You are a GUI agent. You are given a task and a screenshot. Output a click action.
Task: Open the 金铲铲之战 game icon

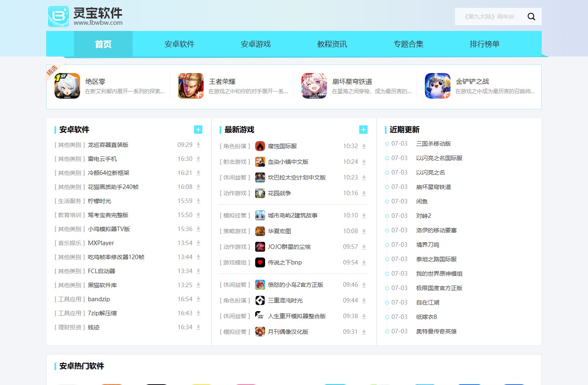point(438,86)
